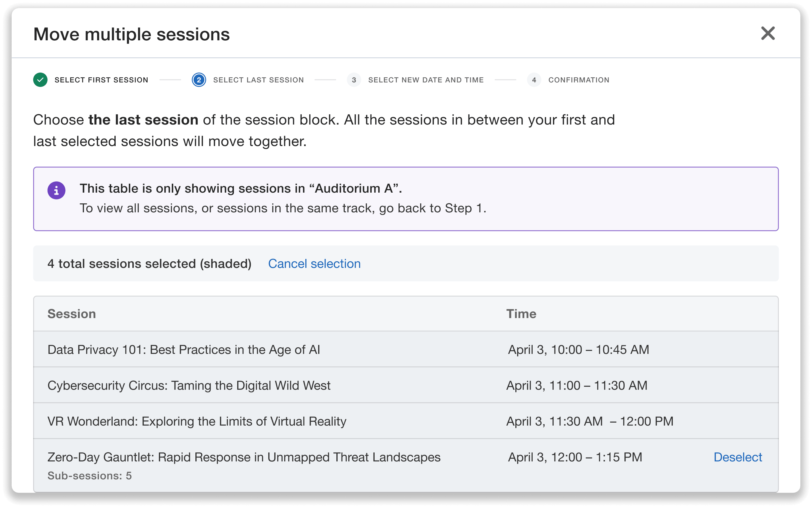The width and height of the screenshot is (812, 508).
Task: Click the step 2 circle indicator
Action: 199,80
